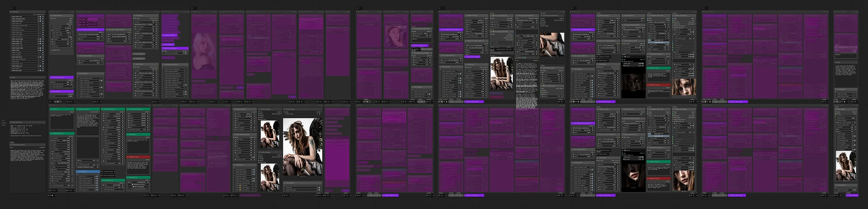This screenshot has width=868, height=209.
Task: Open Camera dropdown in Prompt Settings (4)
Action: (x=113, y=136)
